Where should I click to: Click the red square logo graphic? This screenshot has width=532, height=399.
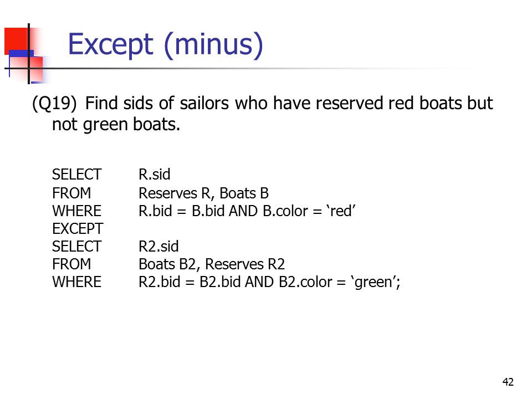(16, 40)
